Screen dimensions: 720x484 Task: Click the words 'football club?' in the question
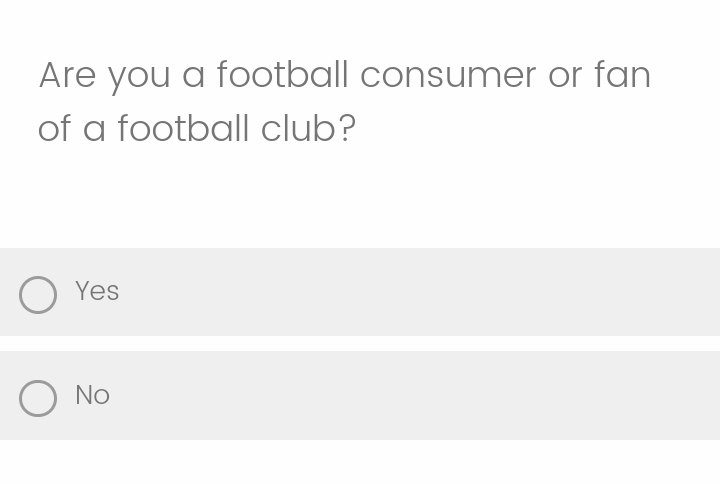click(x=237, y=129)
